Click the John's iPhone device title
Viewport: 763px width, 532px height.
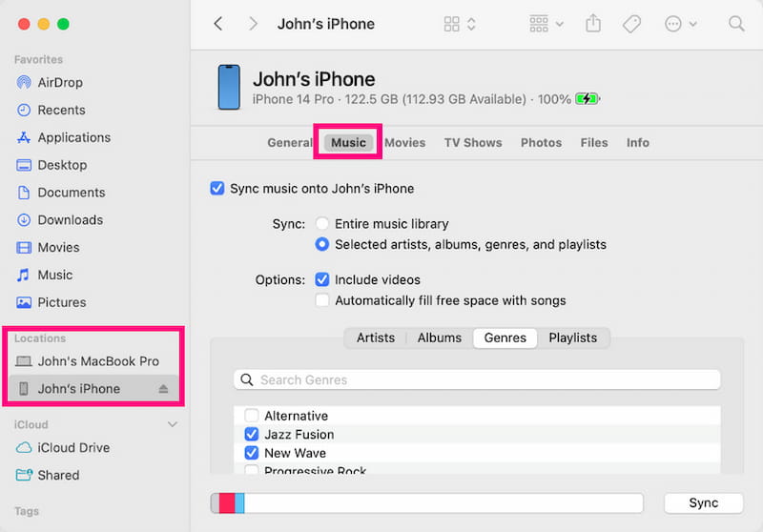[314, 79]
